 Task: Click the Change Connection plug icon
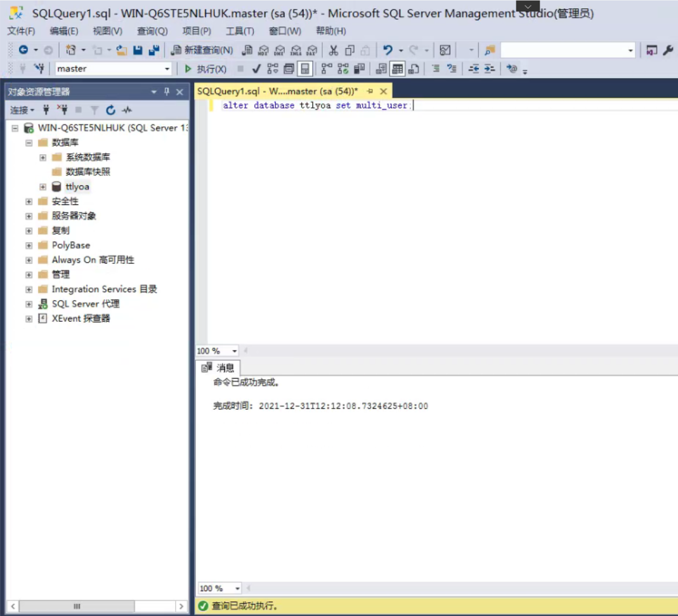(x=39, y=69)
